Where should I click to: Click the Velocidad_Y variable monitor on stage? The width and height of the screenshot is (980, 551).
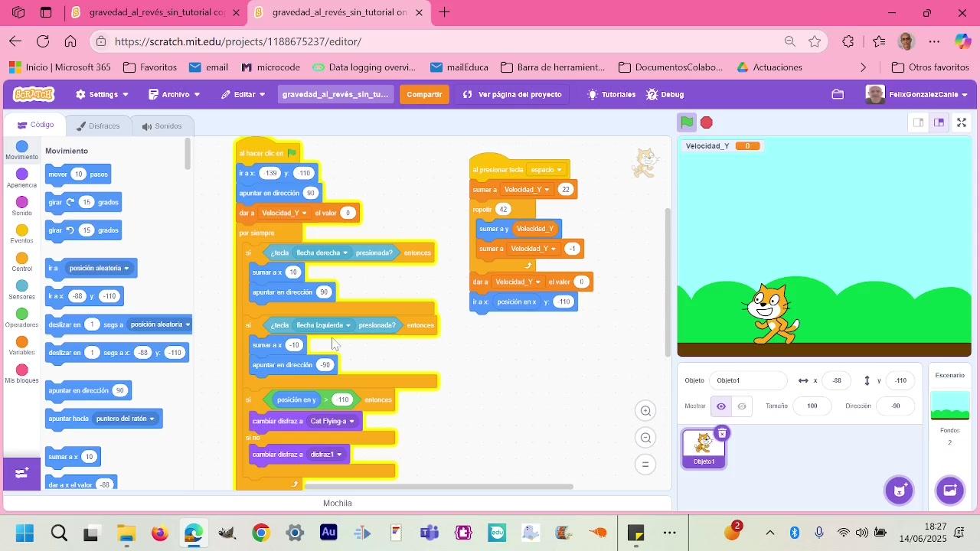pyautogui.click(x=723, y=146)
